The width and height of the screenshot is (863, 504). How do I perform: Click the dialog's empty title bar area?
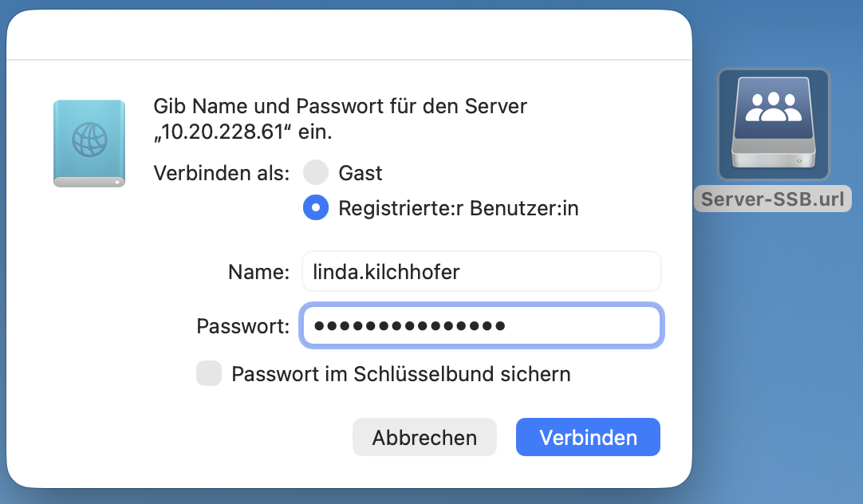coord(349,35)
